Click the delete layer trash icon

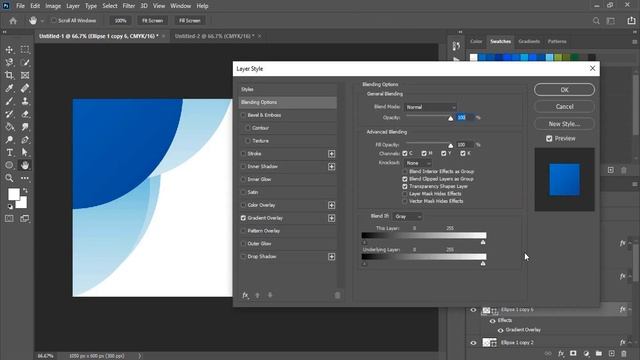tap(624, 353)
